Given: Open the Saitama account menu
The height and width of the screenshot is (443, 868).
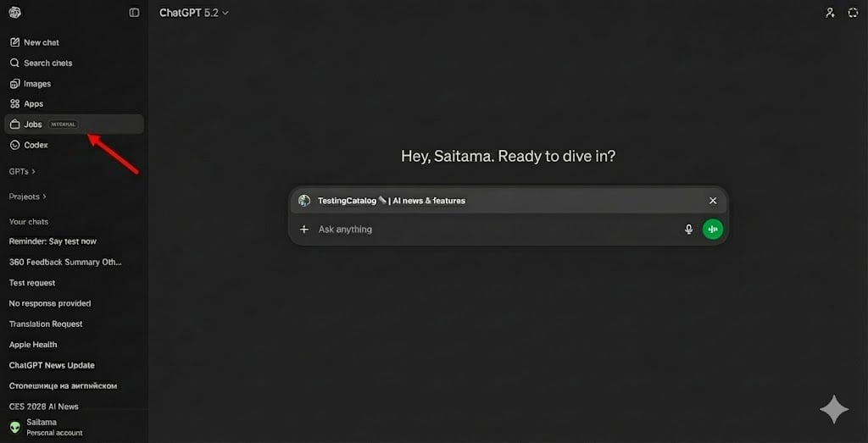Looking at the screenshot, I should point(74,427).
